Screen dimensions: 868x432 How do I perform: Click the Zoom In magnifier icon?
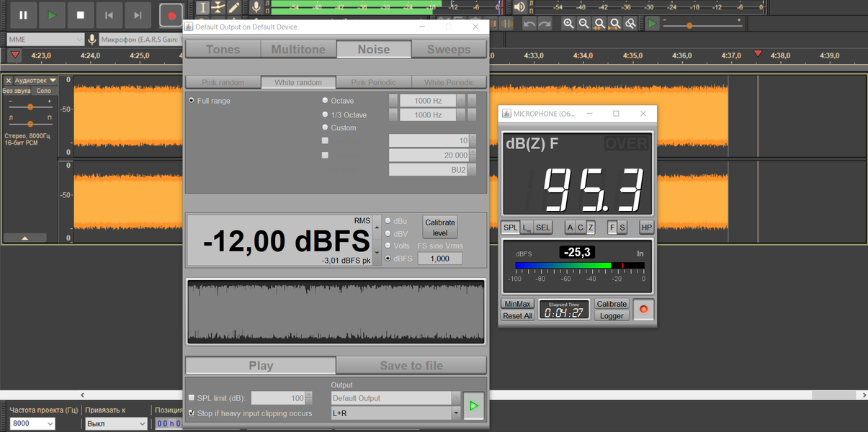tap(568, 24)
